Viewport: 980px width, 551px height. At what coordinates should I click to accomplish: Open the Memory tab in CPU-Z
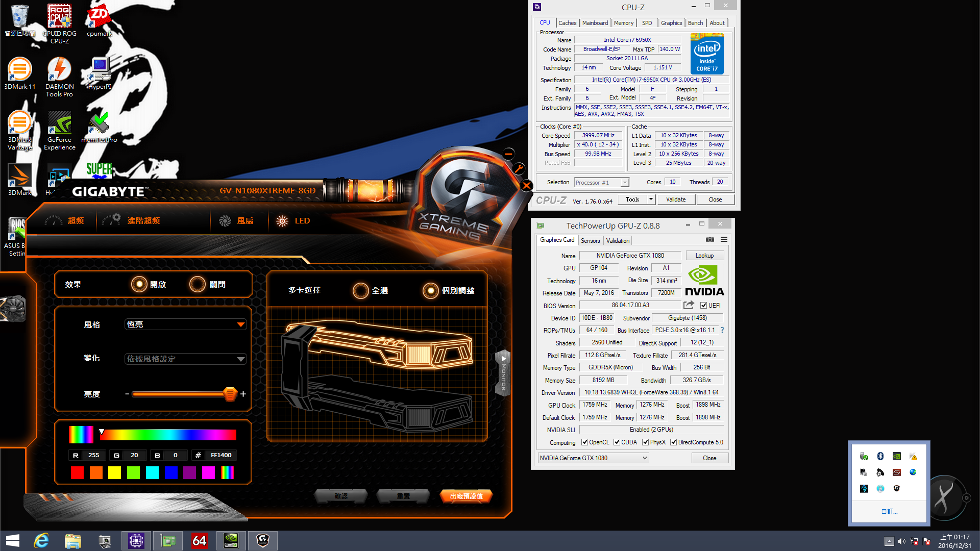coord(623,23)
